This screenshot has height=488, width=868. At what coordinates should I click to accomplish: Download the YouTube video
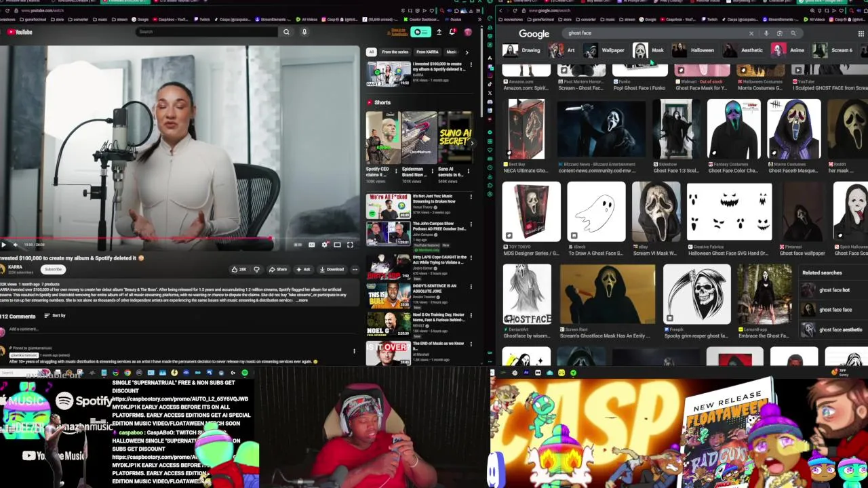click(x=332, y=269)
